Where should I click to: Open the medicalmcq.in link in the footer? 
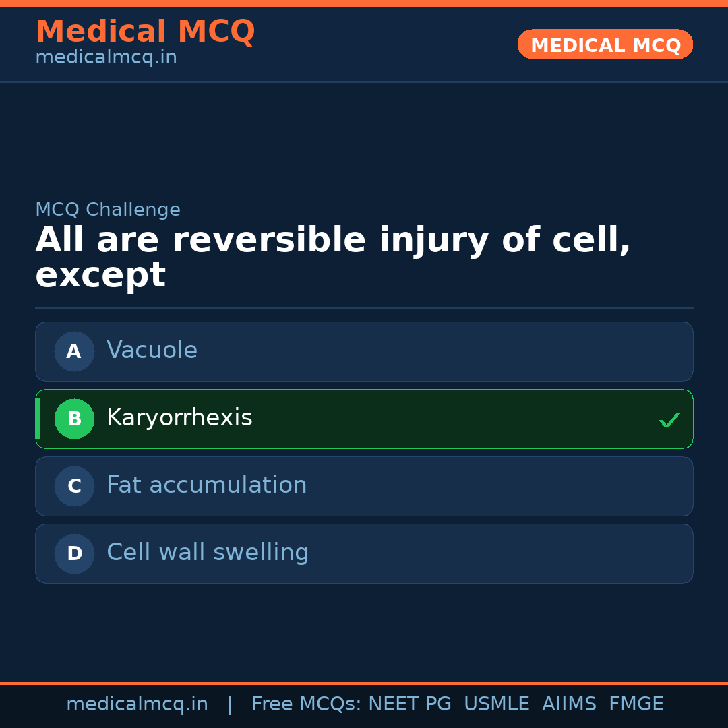[137, 703]
